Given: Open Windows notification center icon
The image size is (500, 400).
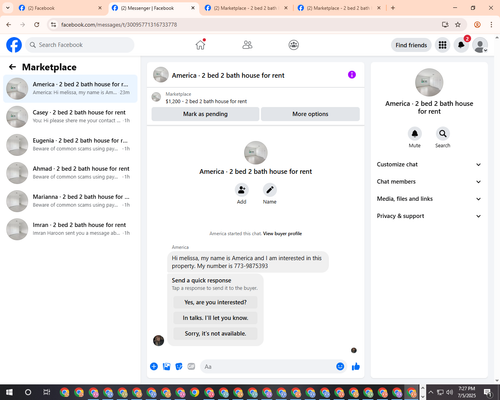Looking at the screenshot, I should pyautogui.click(x=488, y=392).
